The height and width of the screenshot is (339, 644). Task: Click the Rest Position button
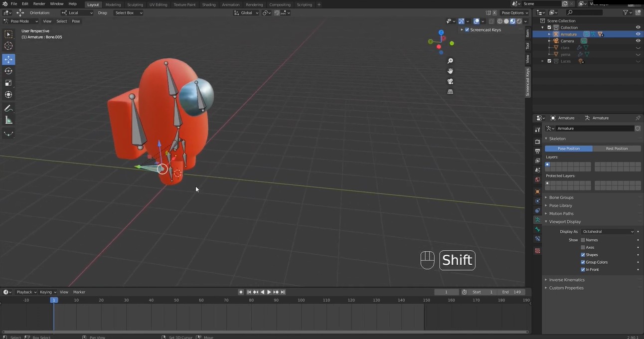(617, 149)
